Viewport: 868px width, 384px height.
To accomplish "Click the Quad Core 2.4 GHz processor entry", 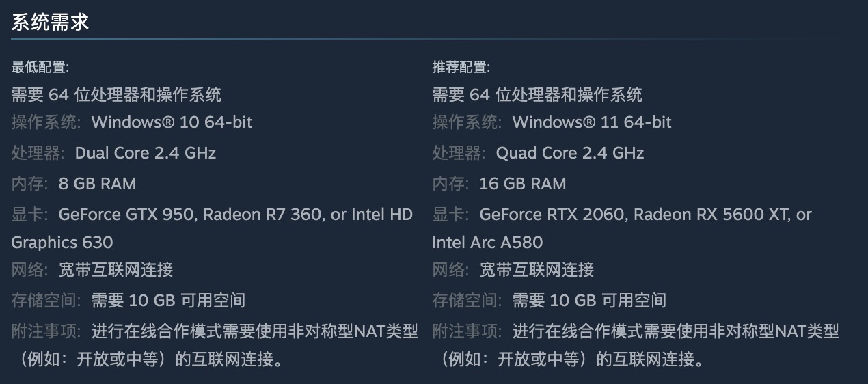I will pyautogui.click(x=570, y=153).
